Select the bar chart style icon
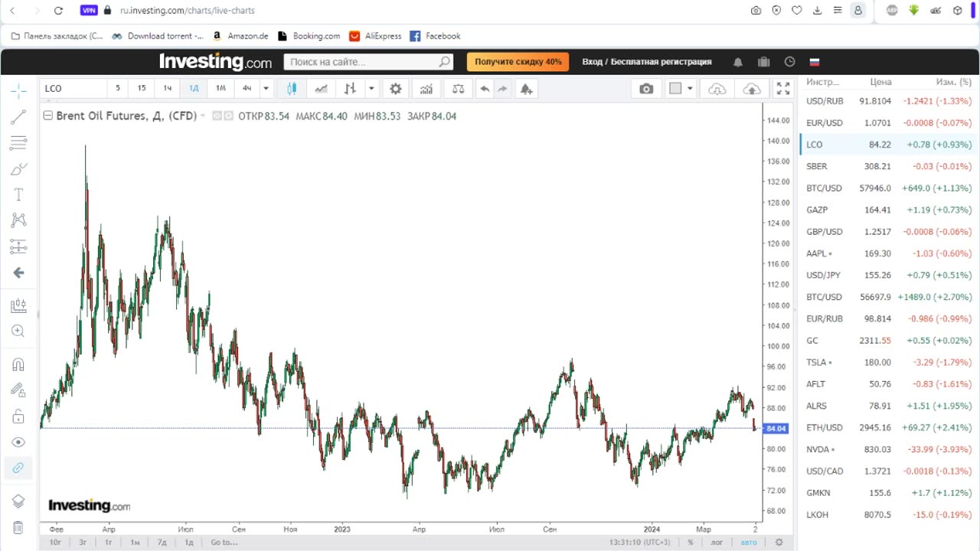Viewport: 980px width, 551px height. point(350,89)
